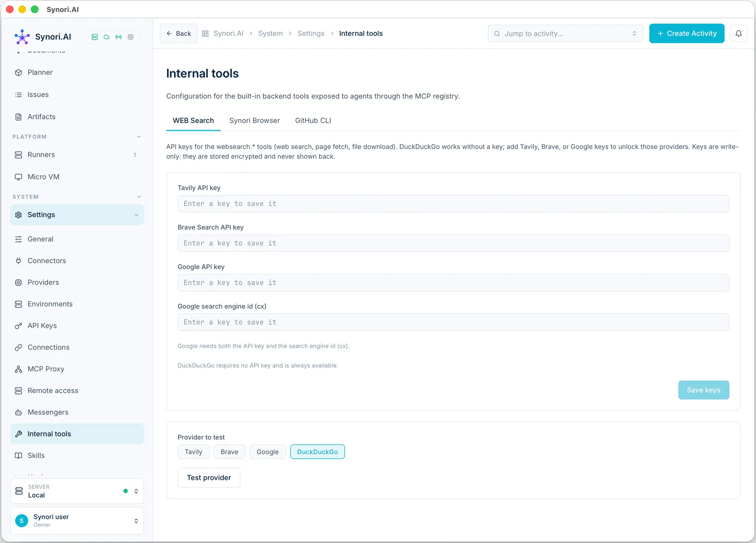Click the green server status icon in header
Image resolution: width=756 pixels, height=543 pixels.
click(94, 37)
